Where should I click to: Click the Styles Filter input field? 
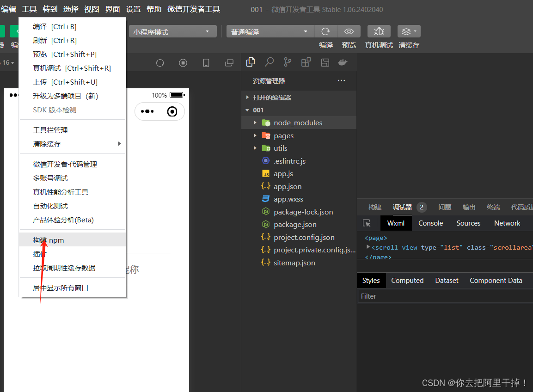click(x=445, y=296)
